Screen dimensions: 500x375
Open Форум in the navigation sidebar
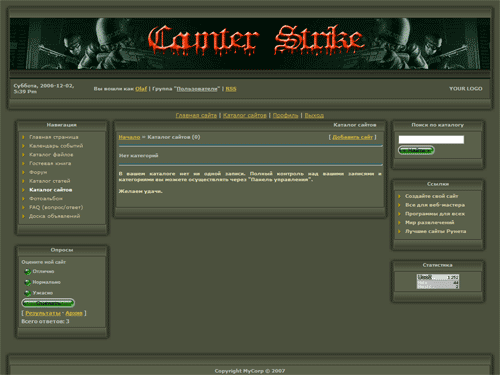coord(38,172)
